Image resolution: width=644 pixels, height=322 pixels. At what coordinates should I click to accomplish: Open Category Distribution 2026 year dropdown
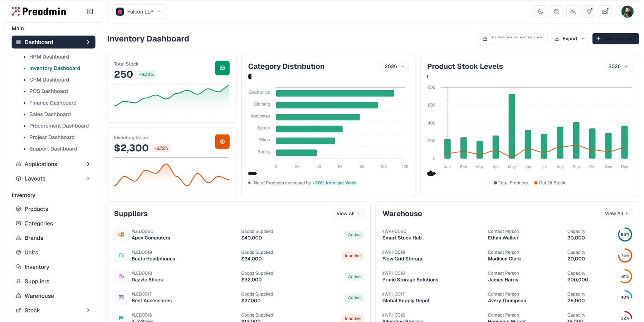point(395,67)
